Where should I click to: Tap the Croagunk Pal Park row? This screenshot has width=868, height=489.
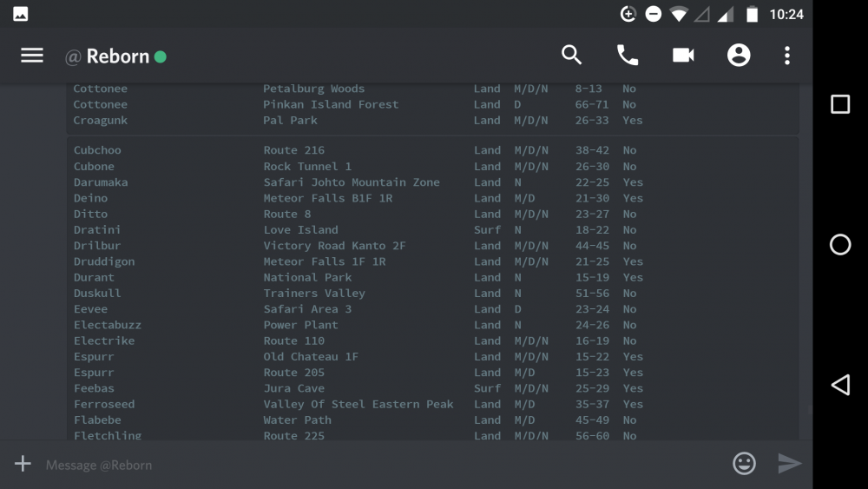pyautogui.click(x=354, y=121)
